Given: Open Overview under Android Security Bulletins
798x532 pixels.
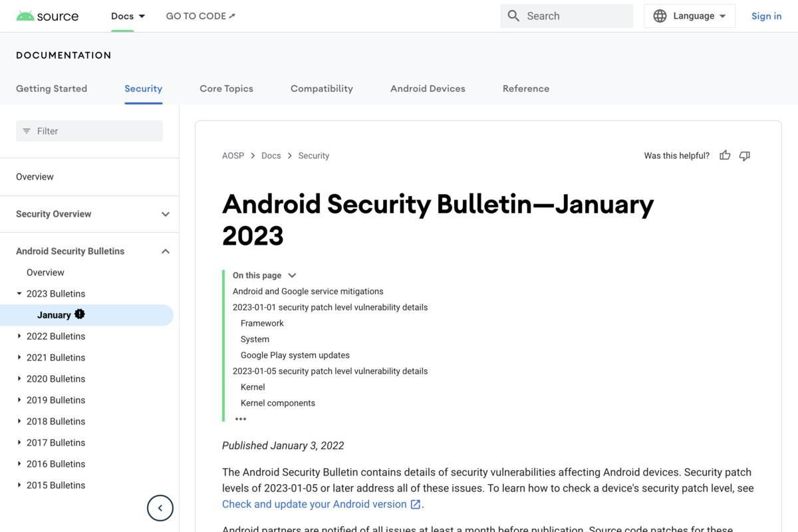Looking at the screenshot, I should point(45,273).
